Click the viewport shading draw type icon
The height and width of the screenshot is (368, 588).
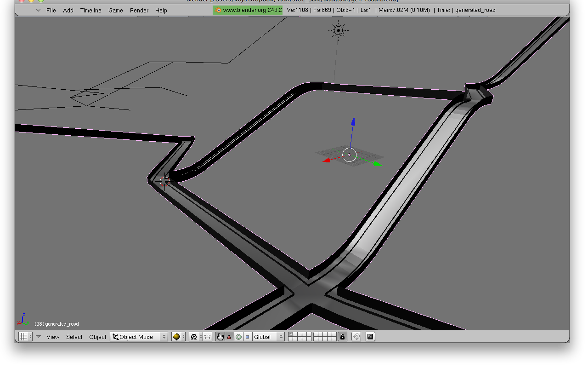[178, 337]
